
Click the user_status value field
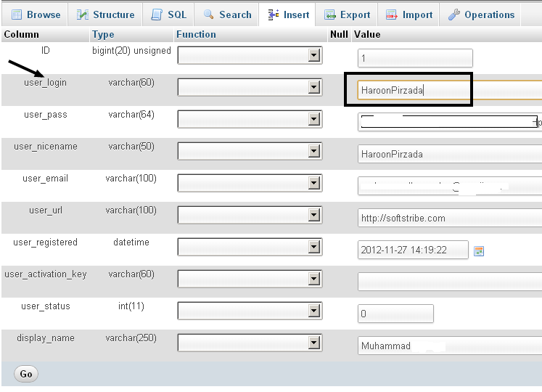(395, 314)
